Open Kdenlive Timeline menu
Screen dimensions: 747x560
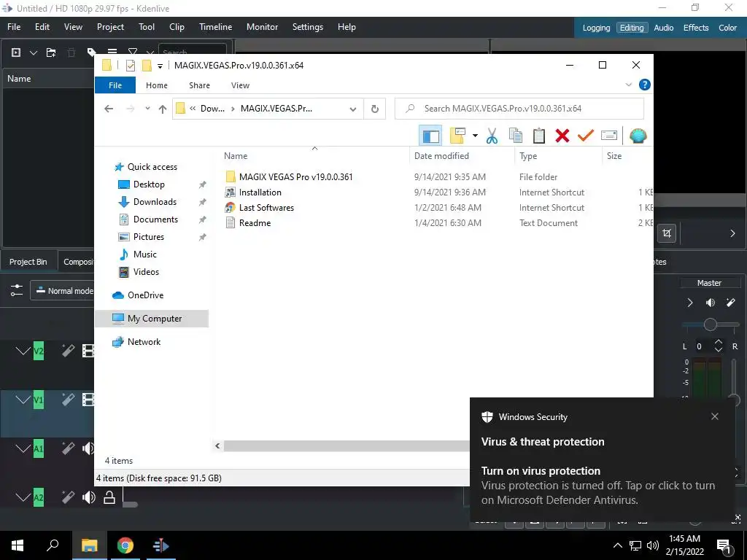[215, 27]
